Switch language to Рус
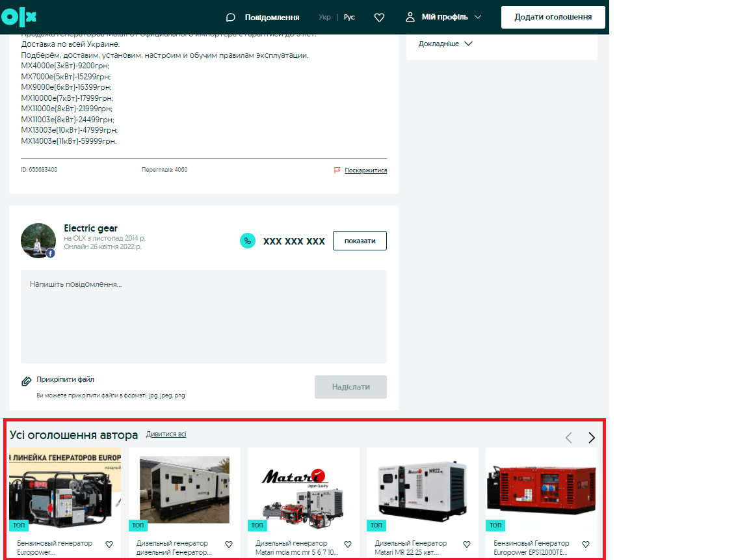The width and height of the screenshot is (749, 560). (349, 17)
